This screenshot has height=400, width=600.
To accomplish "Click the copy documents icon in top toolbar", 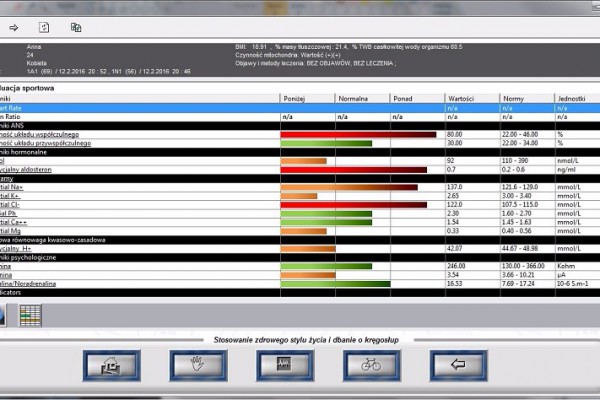I will (75, 27).
